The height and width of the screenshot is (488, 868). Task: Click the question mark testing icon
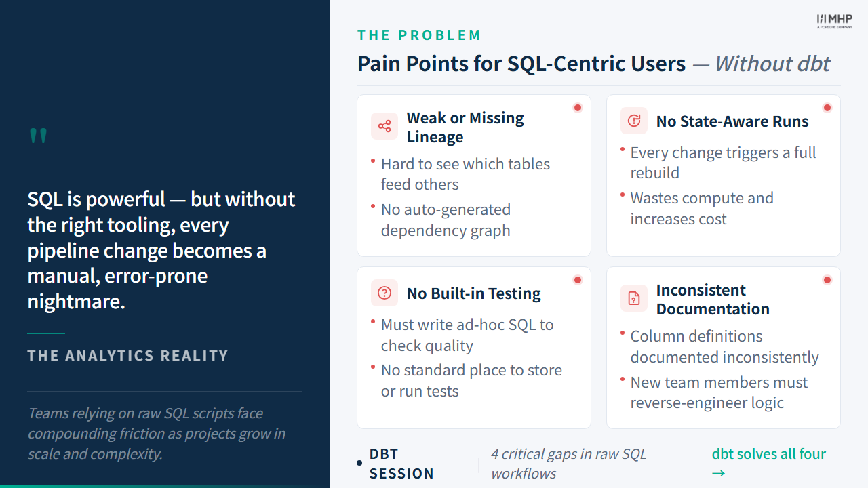pos(384,293)
